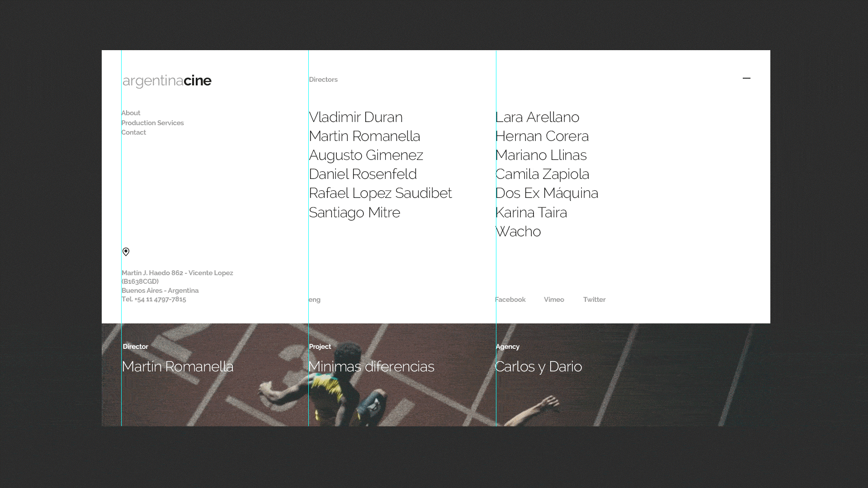Open director Augusto Gimenez
Screen dimensions: 868x488
pyautogui.click(x=366, y=155)
